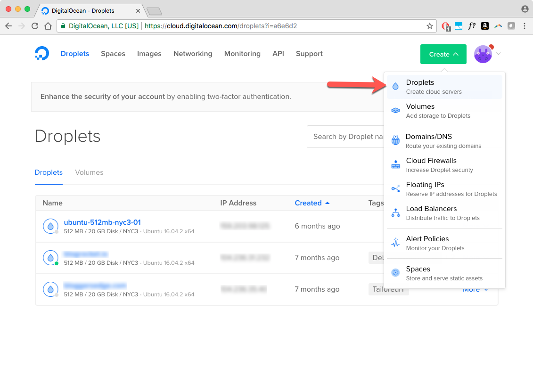Reload the page with the refresh icon
The image size is (533, 392).
(35, 26)
